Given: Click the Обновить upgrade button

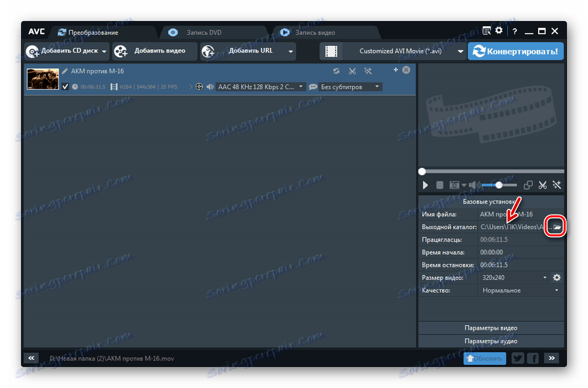Looking at the screenshot, I should 484,358.
